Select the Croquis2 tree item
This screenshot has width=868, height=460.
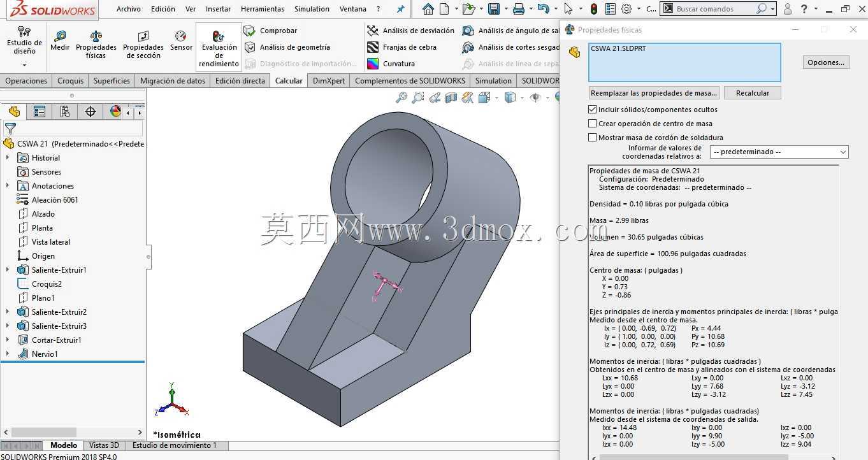(47, 284)
